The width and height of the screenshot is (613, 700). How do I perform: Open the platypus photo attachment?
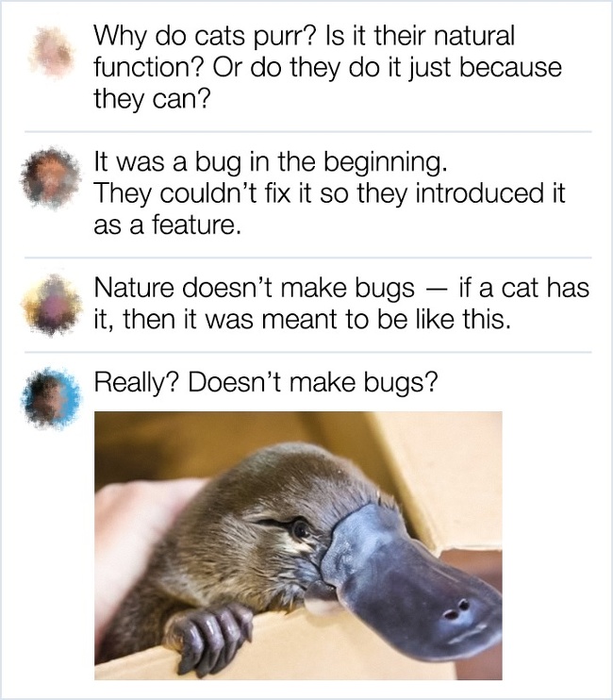click(x=298, y=545)
